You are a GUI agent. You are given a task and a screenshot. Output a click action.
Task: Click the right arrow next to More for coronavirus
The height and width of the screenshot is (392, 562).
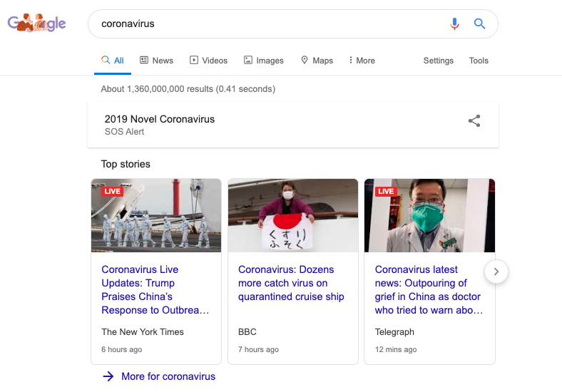click(x=108, y=376)
